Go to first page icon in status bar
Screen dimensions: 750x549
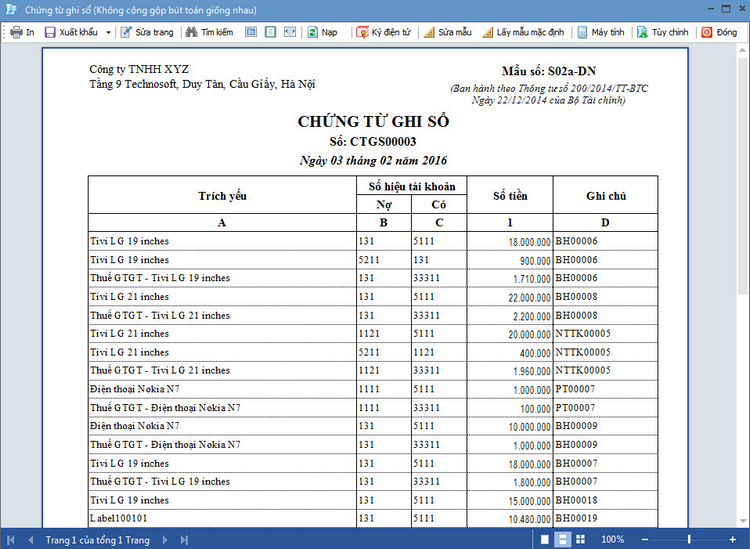[x=11, y=540]
